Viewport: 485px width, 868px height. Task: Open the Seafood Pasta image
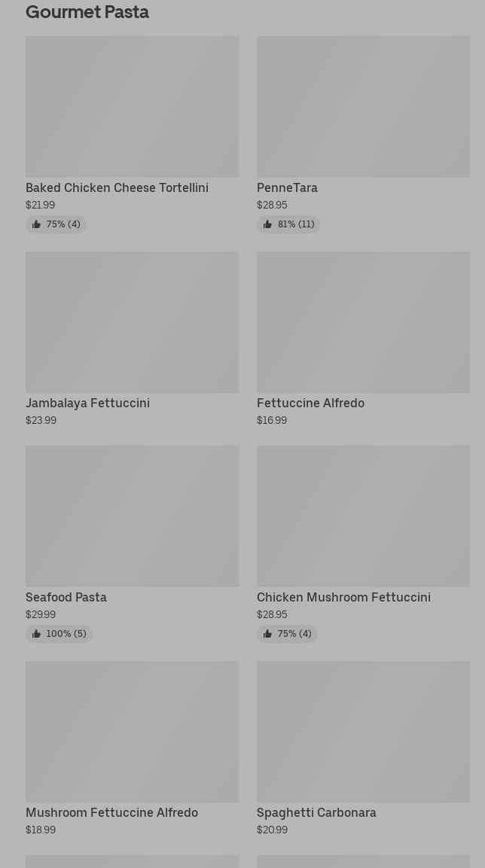pyautogui.click(x=132, y=516)
